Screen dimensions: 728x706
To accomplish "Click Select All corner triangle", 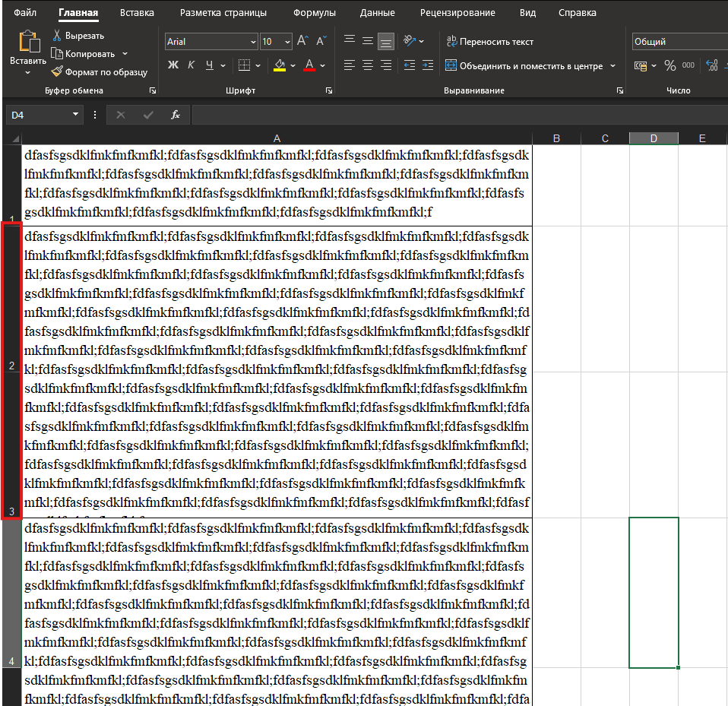I will point(15,138).
